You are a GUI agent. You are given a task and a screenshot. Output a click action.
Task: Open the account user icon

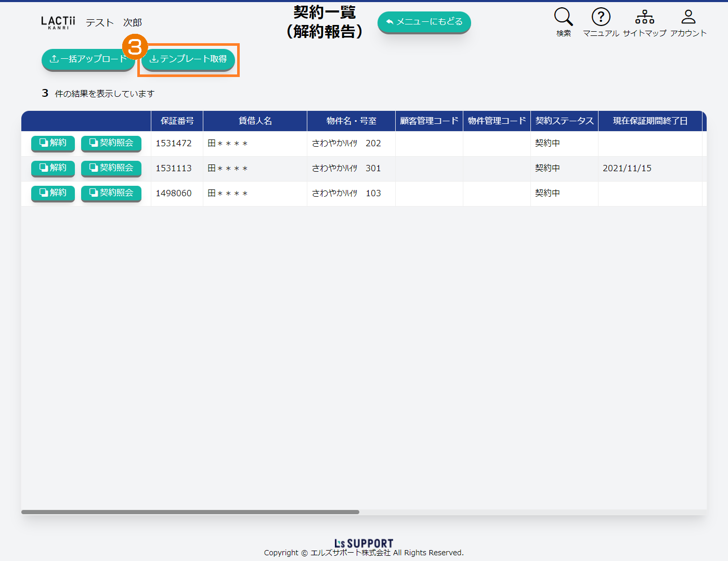[x=688, y=17]
